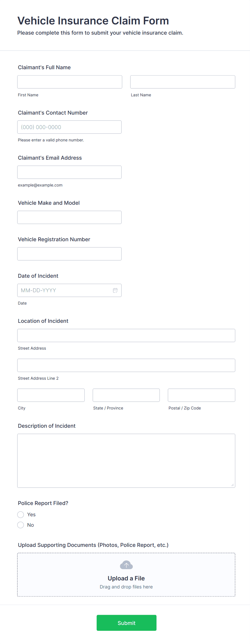The width and height of the screenshot is (250, 644).
Task: Click the State / Province field
Action: [126, 395]
